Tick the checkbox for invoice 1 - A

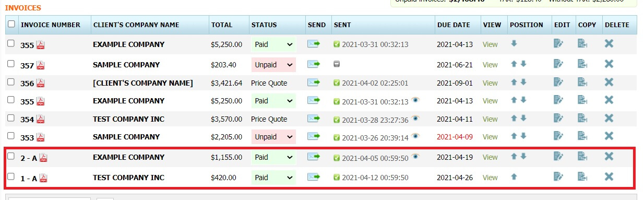(11, 177)
